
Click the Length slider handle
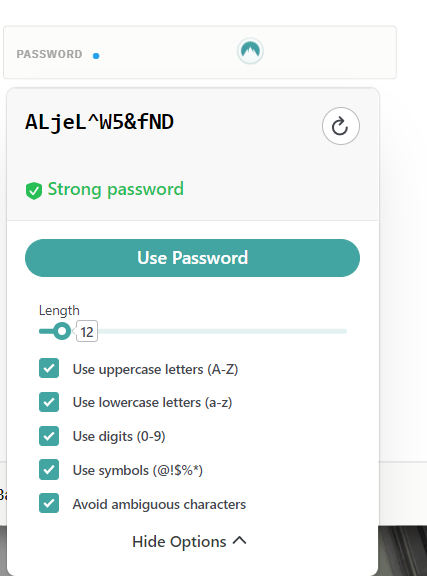(x=62, y=331)
